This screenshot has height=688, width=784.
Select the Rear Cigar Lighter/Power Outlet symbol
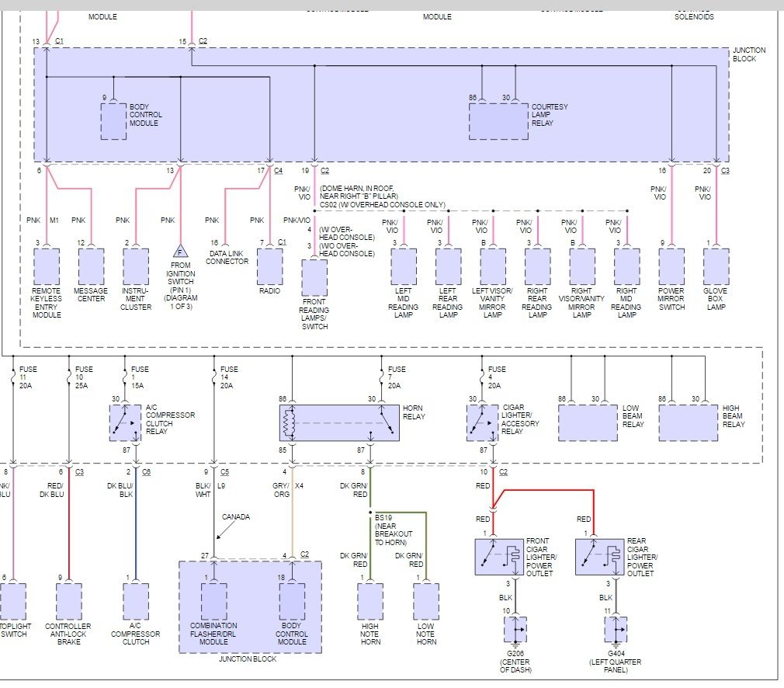tap(599, 557)
